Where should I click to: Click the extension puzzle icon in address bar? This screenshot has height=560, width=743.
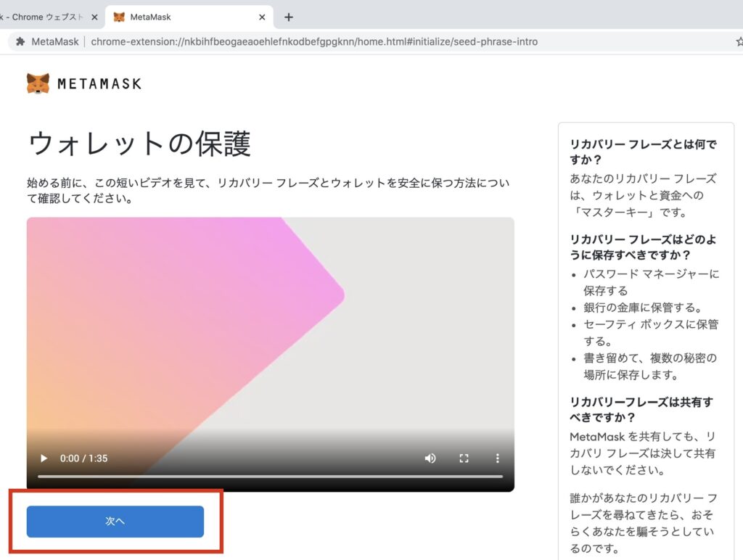click(20, 41)
